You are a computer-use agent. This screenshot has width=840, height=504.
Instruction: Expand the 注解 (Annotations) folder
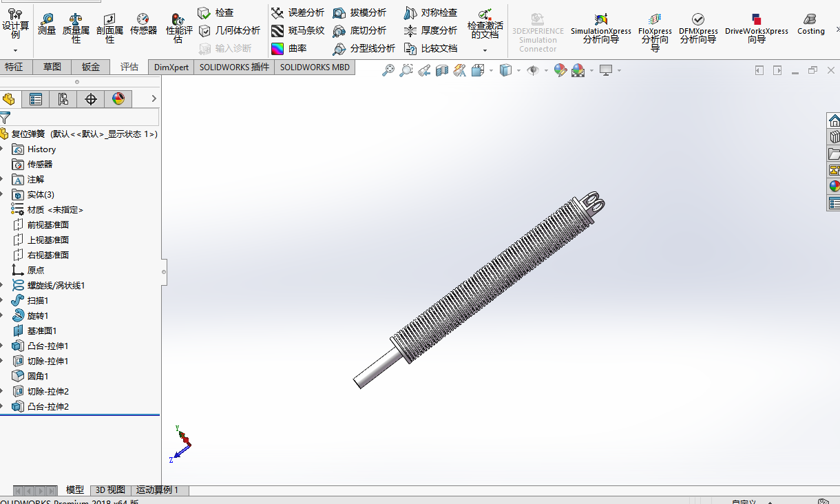click(x=2, y=180)
